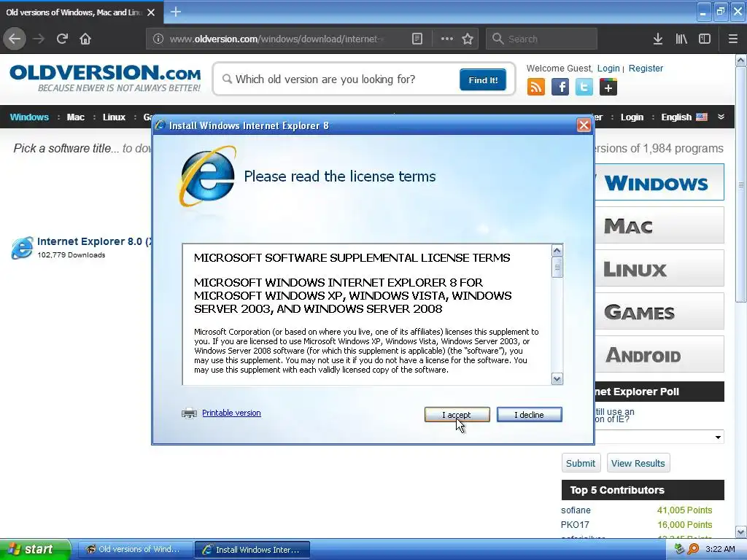Submit the Internet Explorer poll
This screenshot has width=747, height=560.
(x=581, y=463)
